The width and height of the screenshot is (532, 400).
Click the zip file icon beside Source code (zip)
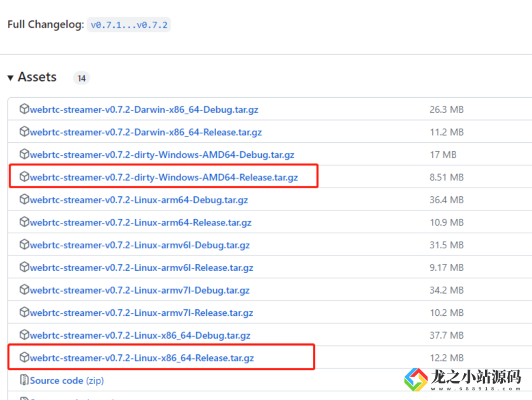point(24,380)
